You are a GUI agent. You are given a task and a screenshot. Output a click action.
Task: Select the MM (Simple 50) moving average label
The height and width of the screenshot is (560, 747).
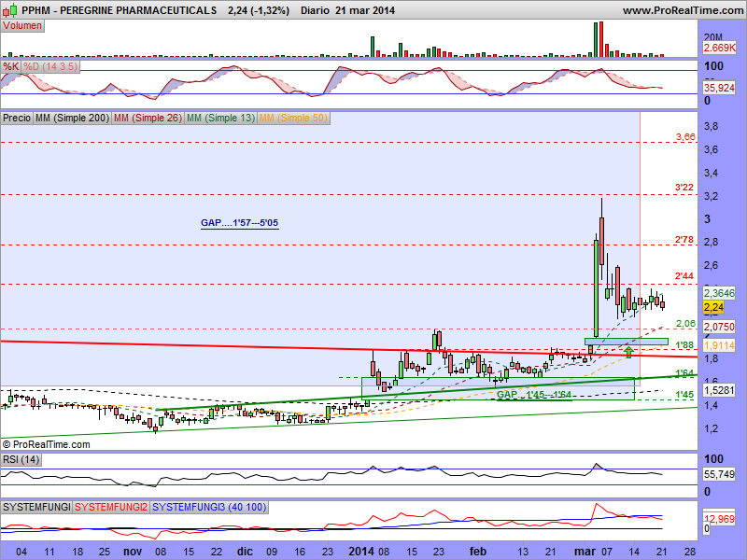tap(293, 118)
